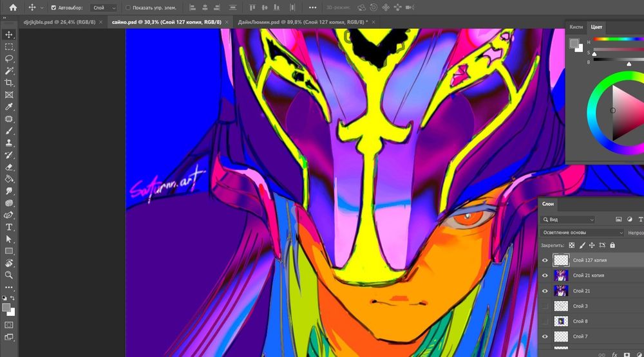
Task: Toggle lock all (padlock icon)
Action: [x=612, y=245]
